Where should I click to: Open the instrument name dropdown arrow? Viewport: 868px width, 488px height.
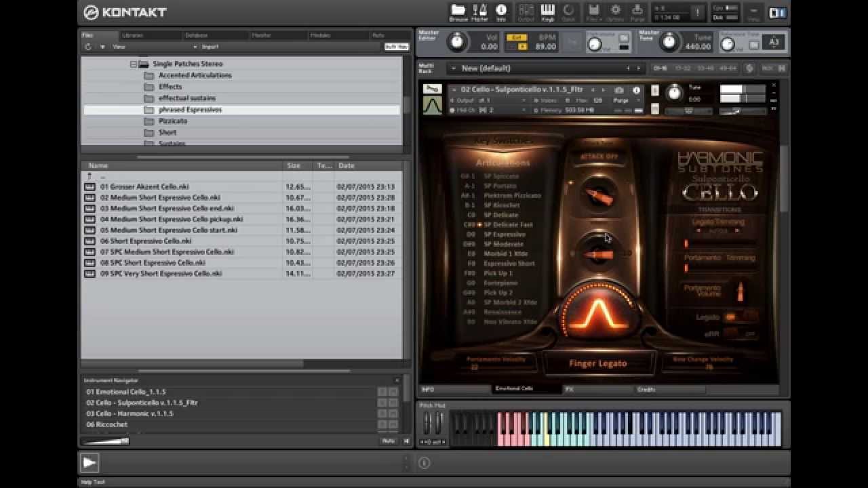[454, 89]
